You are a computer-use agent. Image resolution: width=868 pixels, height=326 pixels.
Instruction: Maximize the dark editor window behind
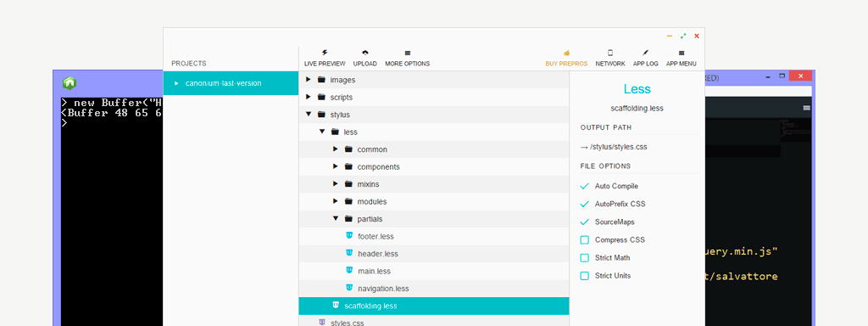point(782,76)
